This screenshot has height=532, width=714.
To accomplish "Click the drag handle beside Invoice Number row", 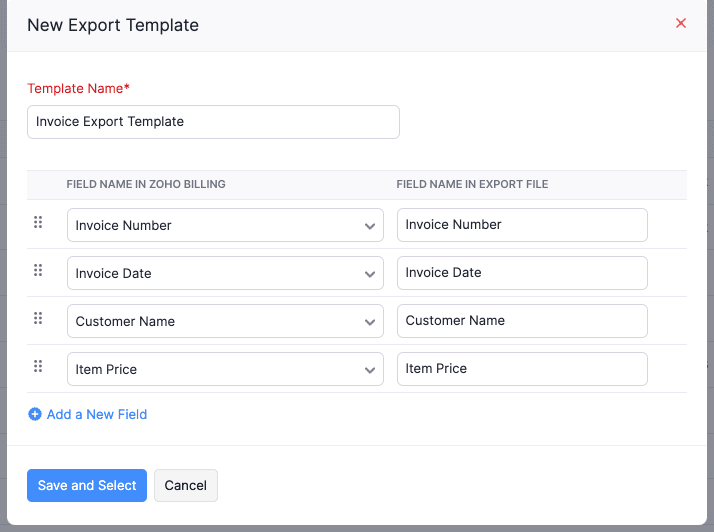I will coord(38,222).
